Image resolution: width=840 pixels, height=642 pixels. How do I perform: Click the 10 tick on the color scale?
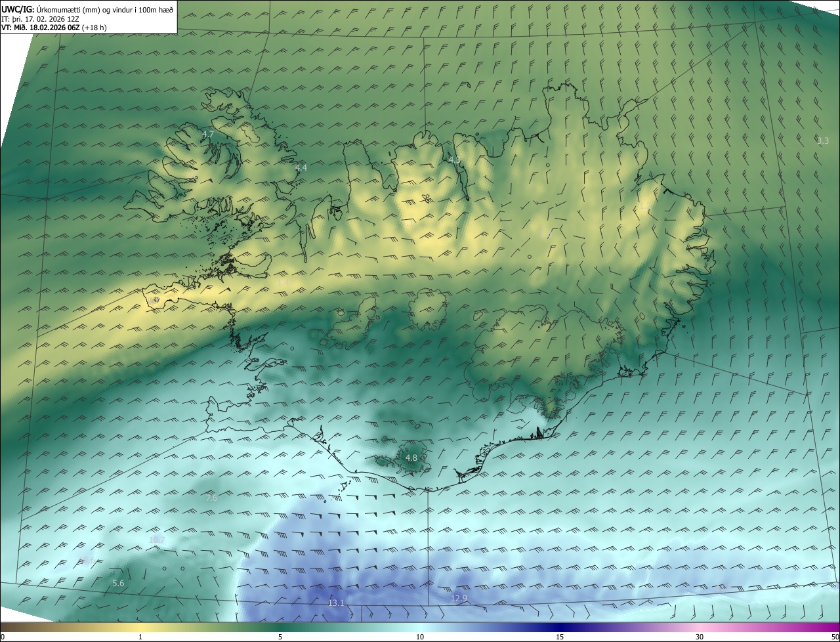point(420,637)
